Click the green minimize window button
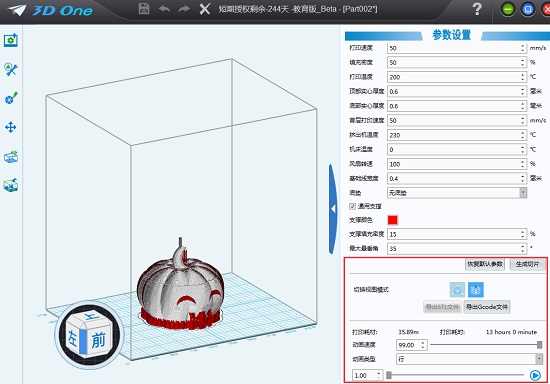Viewport: 550px width, 384px height. click(508, 9)
